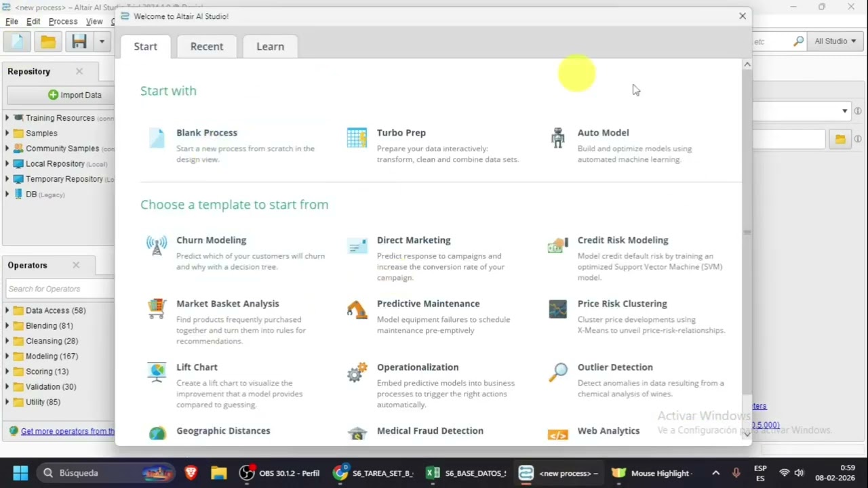Screen dimensions: 868x488
Task: Click the New Process toolbar icon
Action: 18,41
